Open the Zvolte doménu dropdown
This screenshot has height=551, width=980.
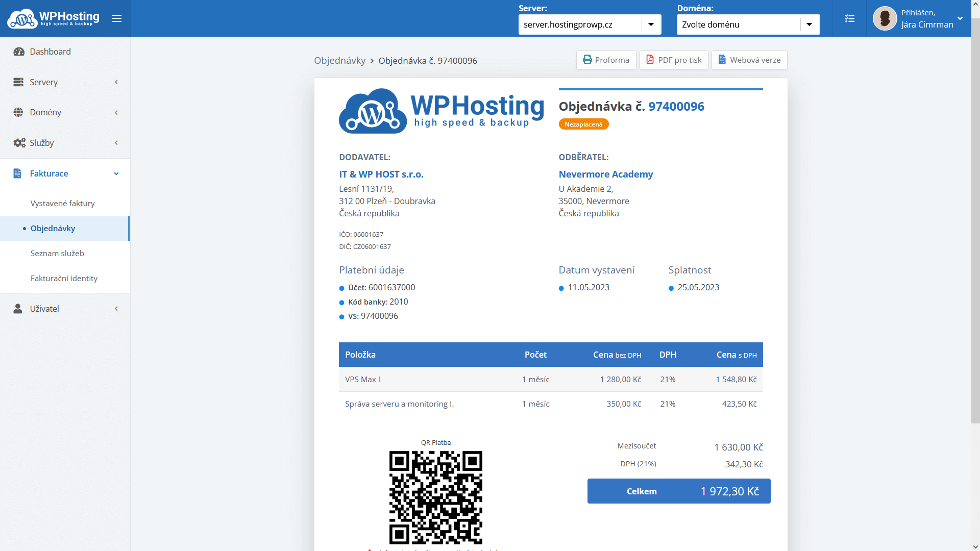tap(748, 24)
